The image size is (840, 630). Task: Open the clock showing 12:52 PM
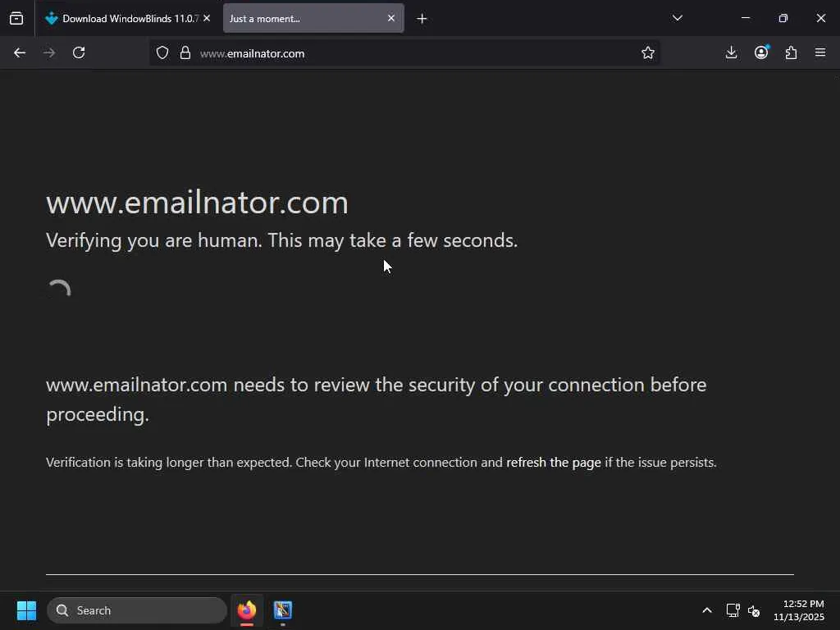799,610
